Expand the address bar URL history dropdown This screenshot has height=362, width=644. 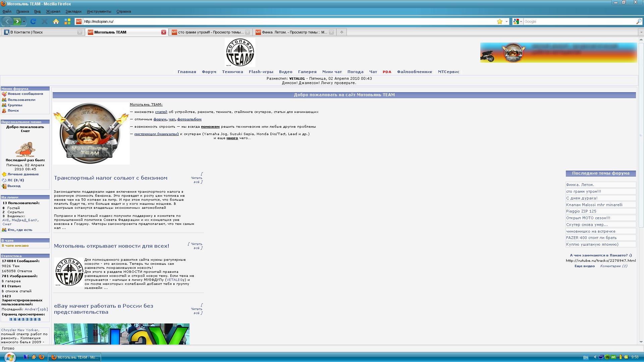click(x=506, y=21)
